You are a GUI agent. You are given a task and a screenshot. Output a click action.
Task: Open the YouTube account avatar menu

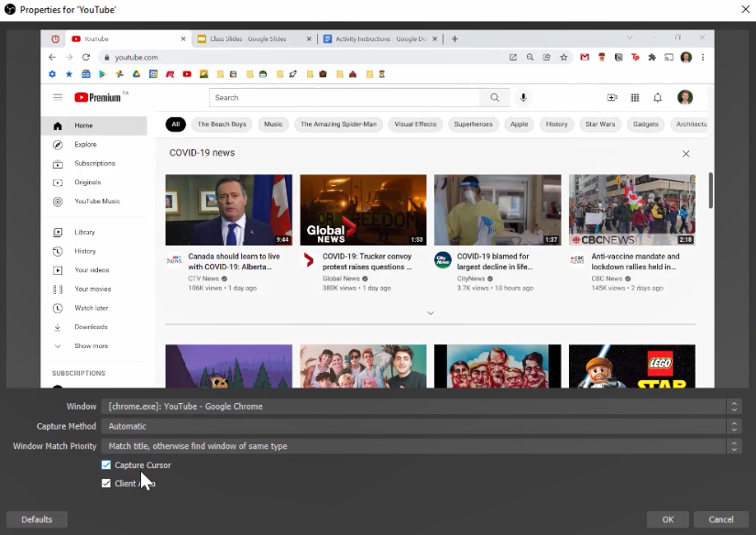(x=685, y=97)
